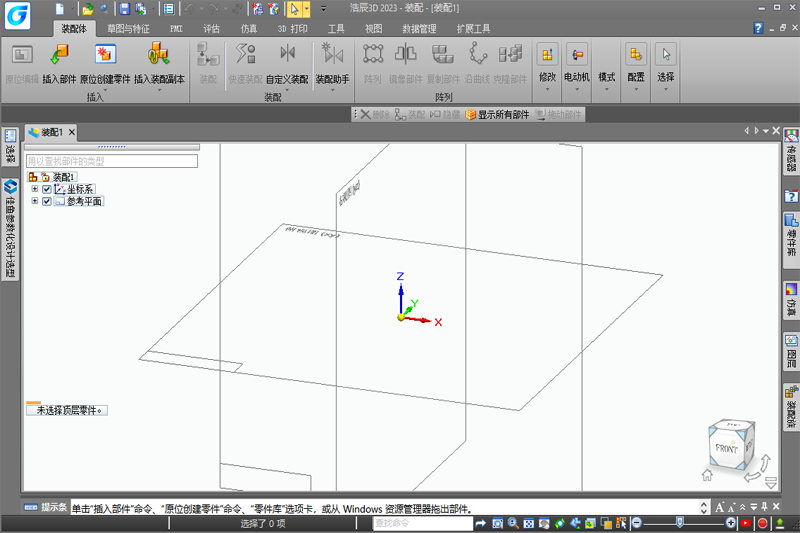The image size is (800, 533).
Task: Click the New document icon
Action: [x=60, y=9]
